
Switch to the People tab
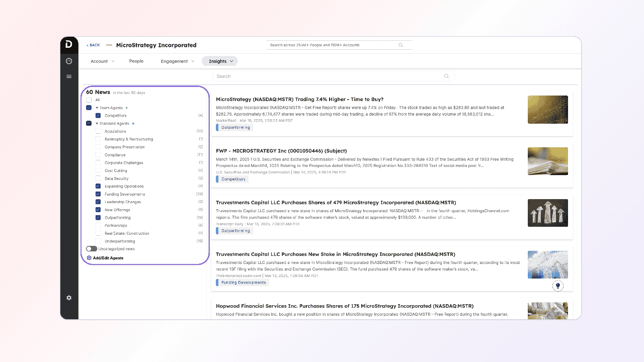point(136,61)
